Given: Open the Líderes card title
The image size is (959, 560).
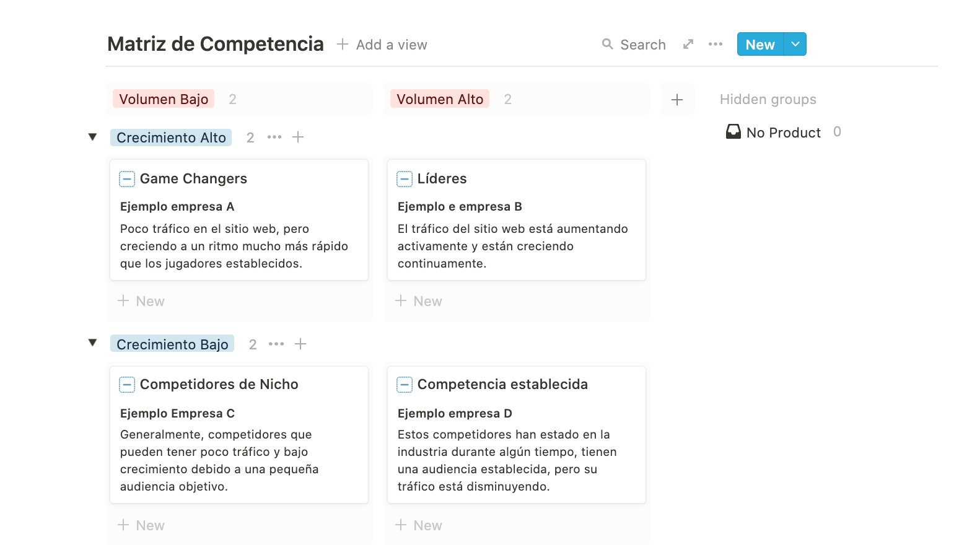Looking at the screenshot, I should click(442, 178).
